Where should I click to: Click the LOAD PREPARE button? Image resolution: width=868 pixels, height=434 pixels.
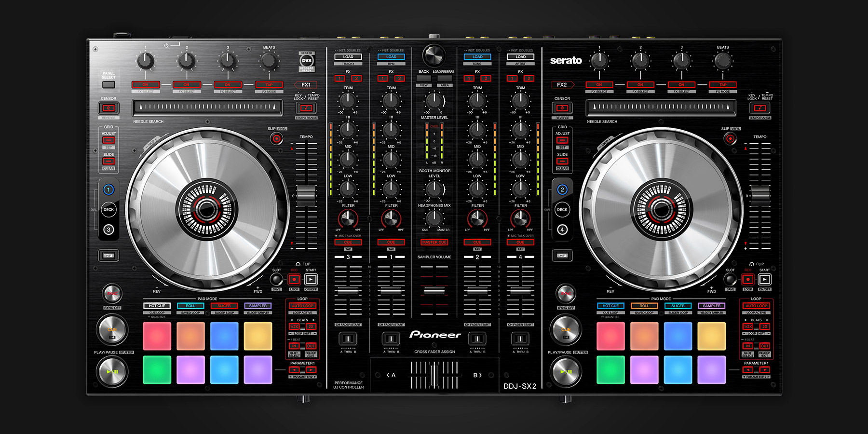coord(444,78)
